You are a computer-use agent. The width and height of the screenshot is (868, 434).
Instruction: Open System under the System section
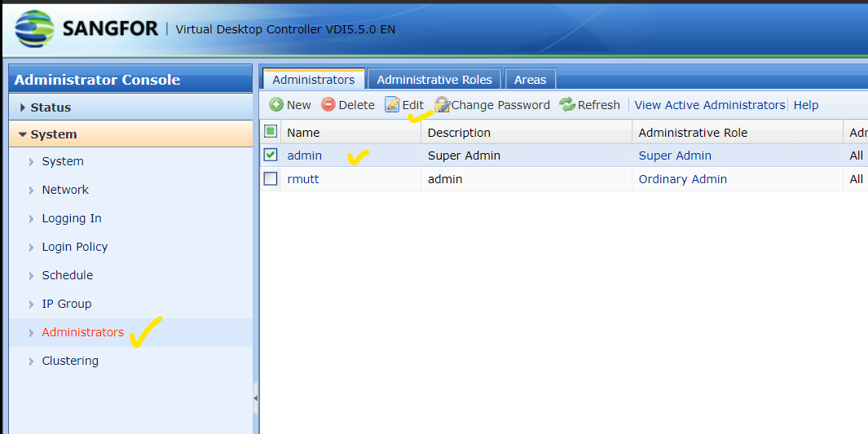pyautogui.click(x=63, y=161)
